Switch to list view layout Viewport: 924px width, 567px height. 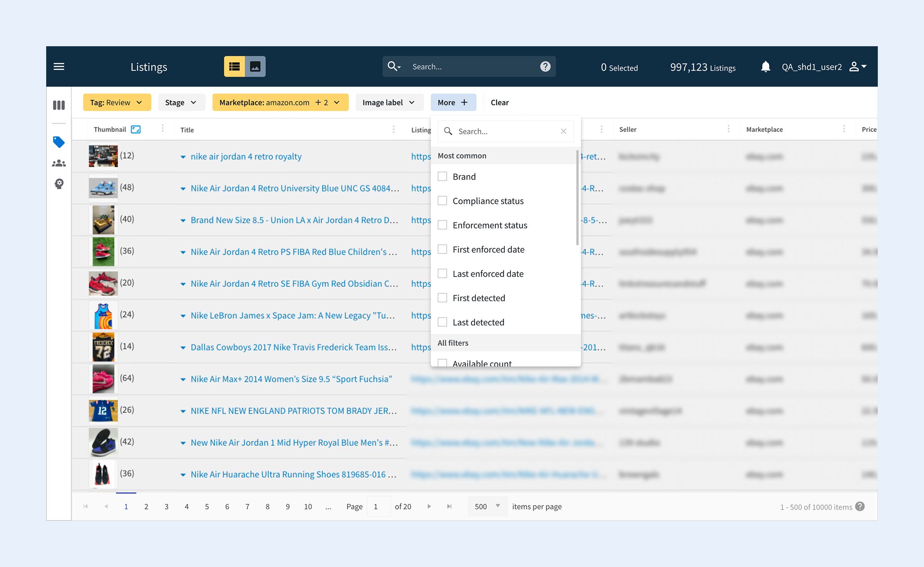click(234, 67)
